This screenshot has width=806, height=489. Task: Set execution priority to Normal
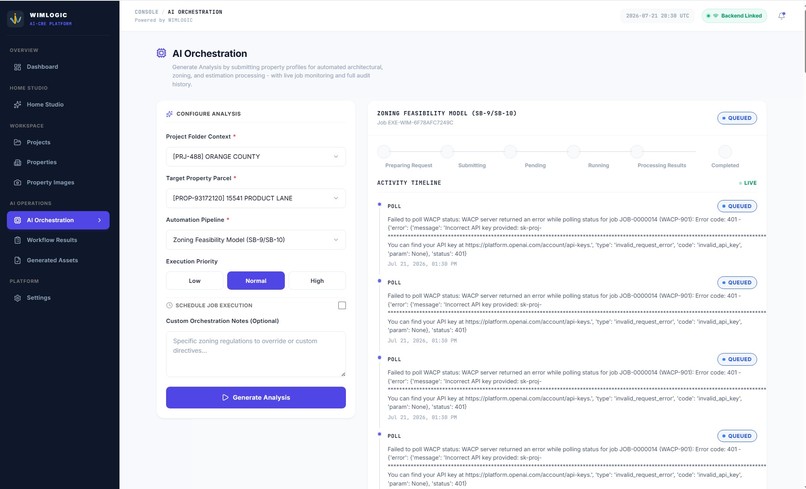256,281
